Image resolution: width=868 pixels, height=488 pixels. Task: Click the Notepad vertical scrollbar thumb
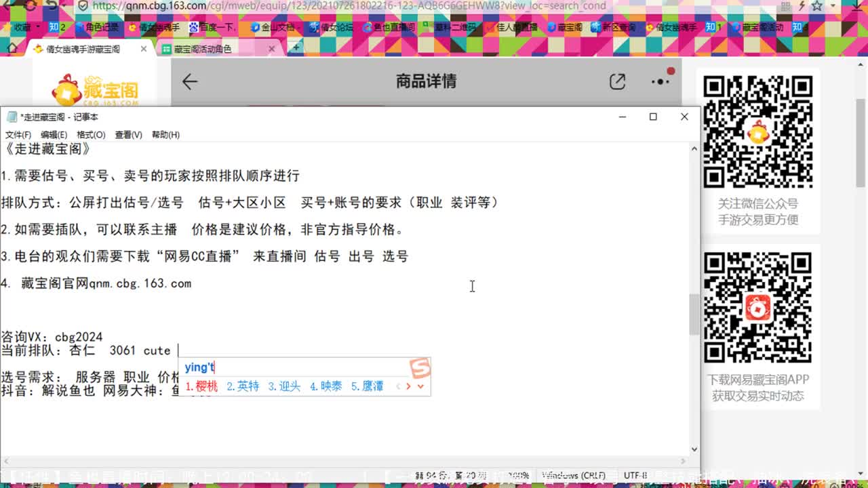[694, 314]
